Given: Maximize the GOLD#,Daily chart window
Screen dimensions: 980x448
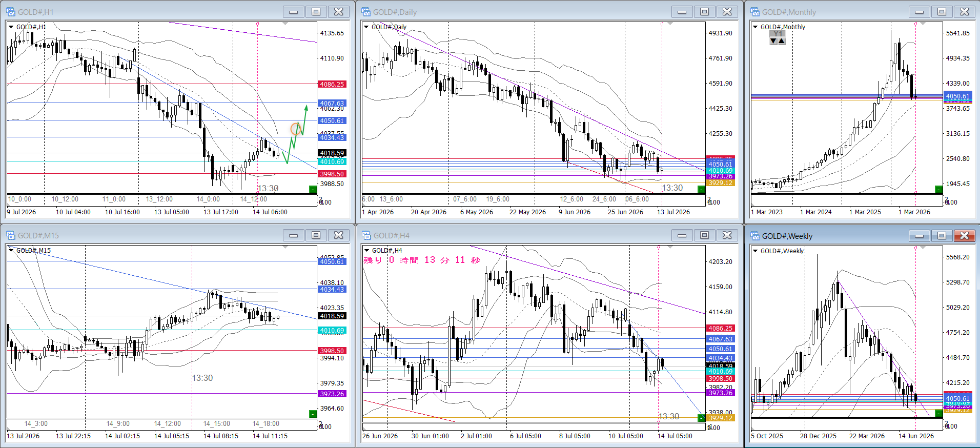Looking at the screenshot, I should pyautogui.click(x=705, y=12).
